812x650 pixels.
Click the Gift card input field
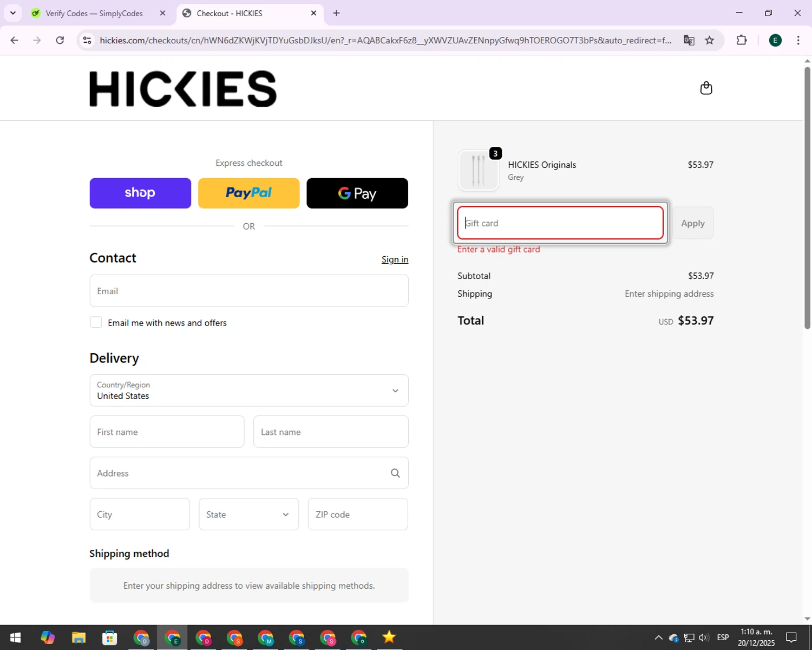(x=560, y=223)
